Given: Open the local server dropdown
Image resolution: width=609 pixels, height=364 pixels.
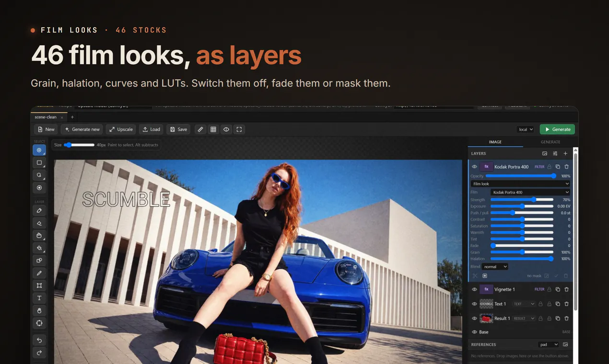Looking at the screenshot, I should click(x=526, y=129).
